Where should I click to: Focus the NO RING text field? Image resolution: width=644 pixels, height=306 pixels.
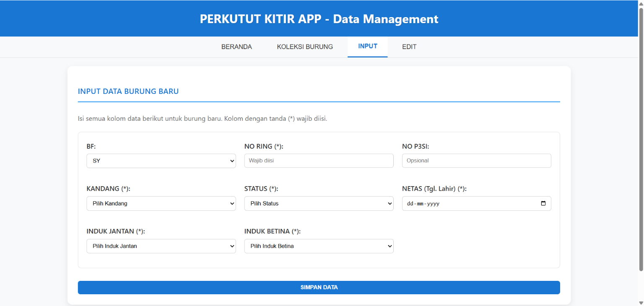pyautogui.click(x=319, y=161)
